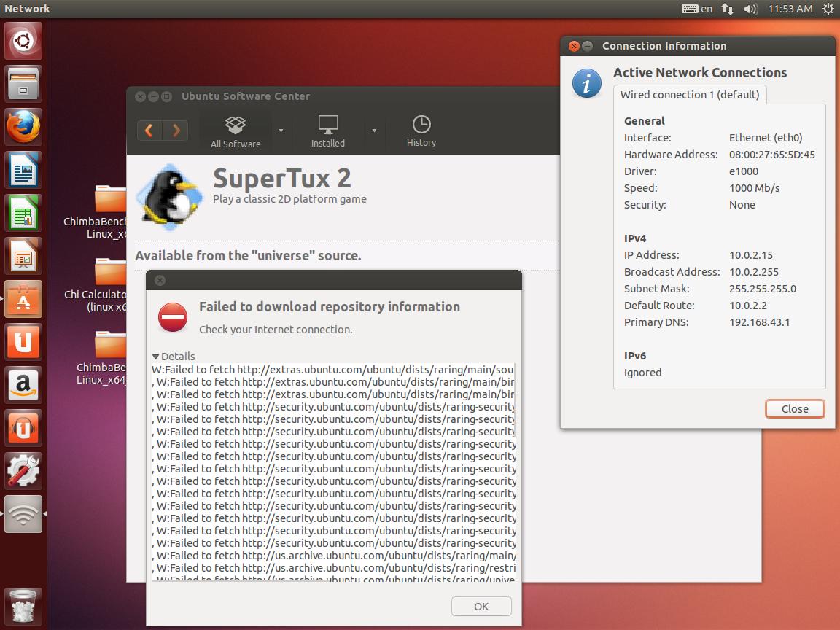Expand the All Software dropdown arrow
The width and height of the screenshot is (840, 630).
pos(281,131)
